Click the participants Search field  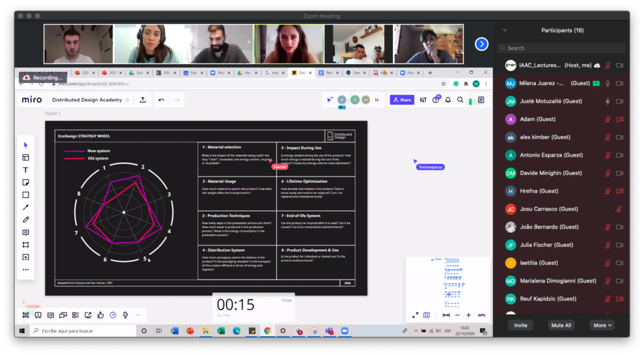click(561, 48)
